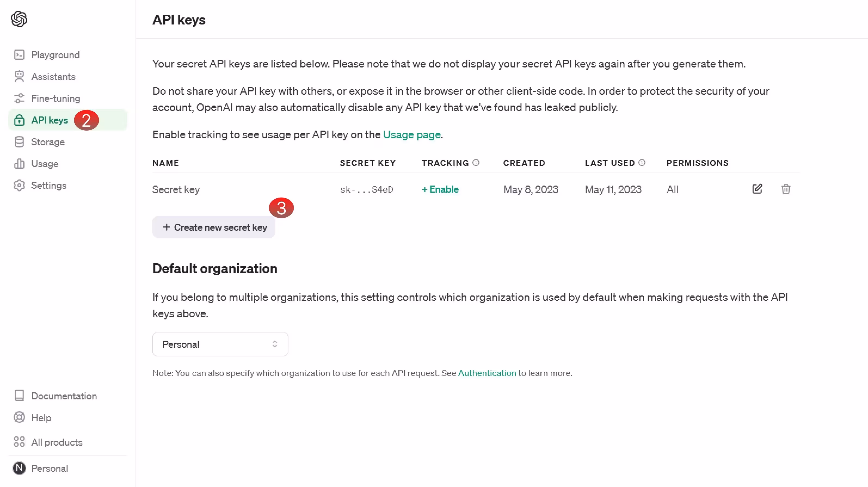Click the info icon beside Last Used
The height and width of the screenshot is (487, 868).
[642, 163]
